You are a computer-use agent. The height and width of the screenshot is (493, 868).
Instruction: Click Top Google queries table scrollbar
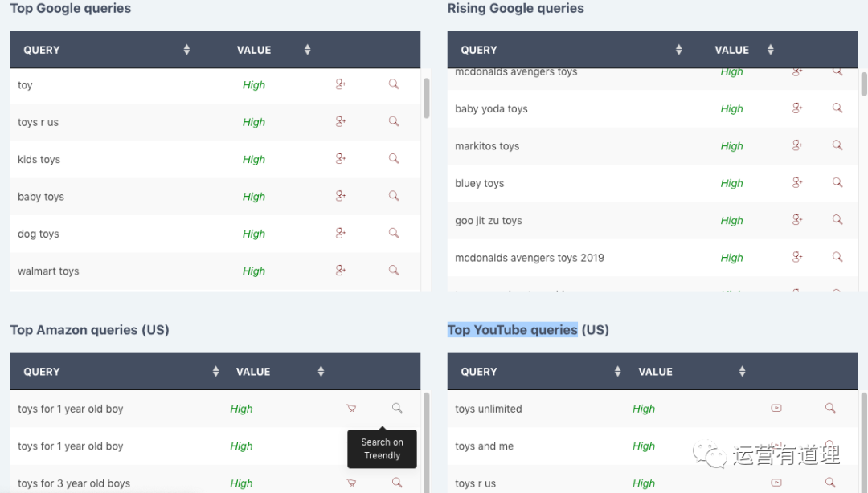tap(426, 98)
